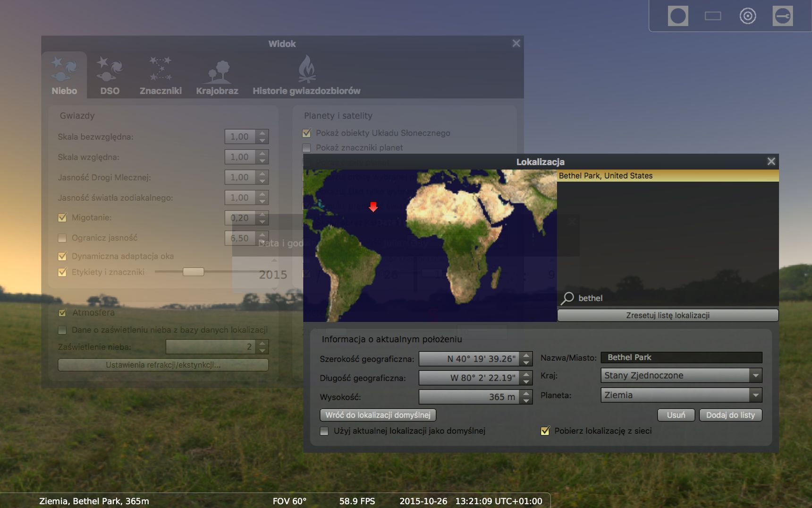
Task: Open the Niebo tab in Widok window
Action: point(64,75)
